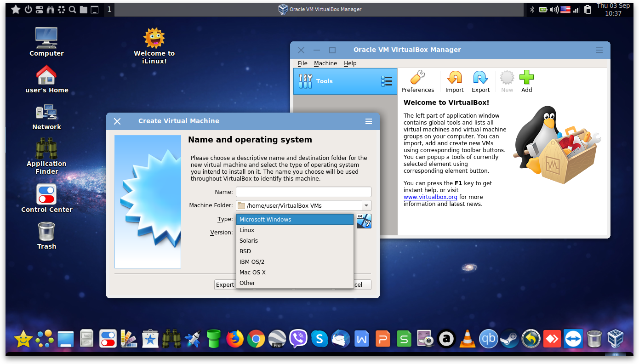The image size is (639, 364).
Task: Open the dock trash can
Action: pos(594,339)
